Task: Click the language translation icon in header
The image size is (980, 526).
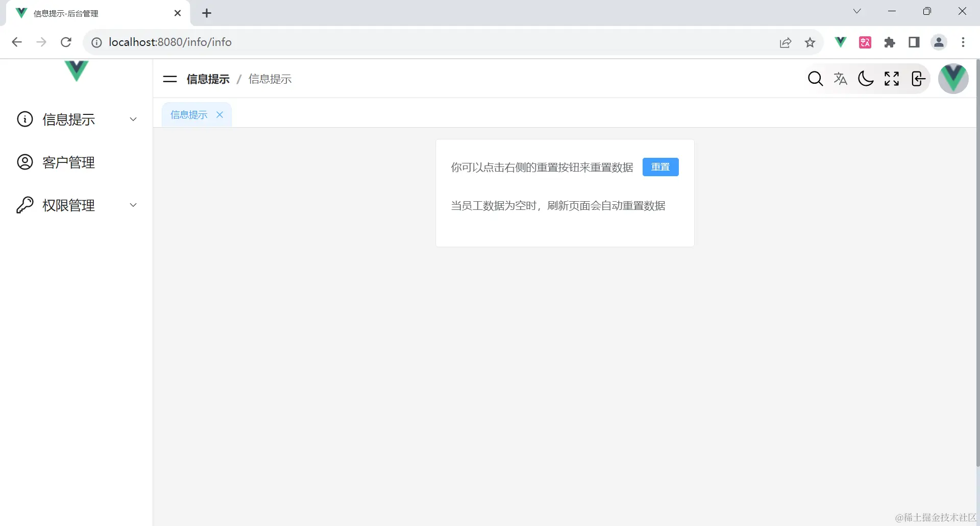Action: click(x=840, y=79)
